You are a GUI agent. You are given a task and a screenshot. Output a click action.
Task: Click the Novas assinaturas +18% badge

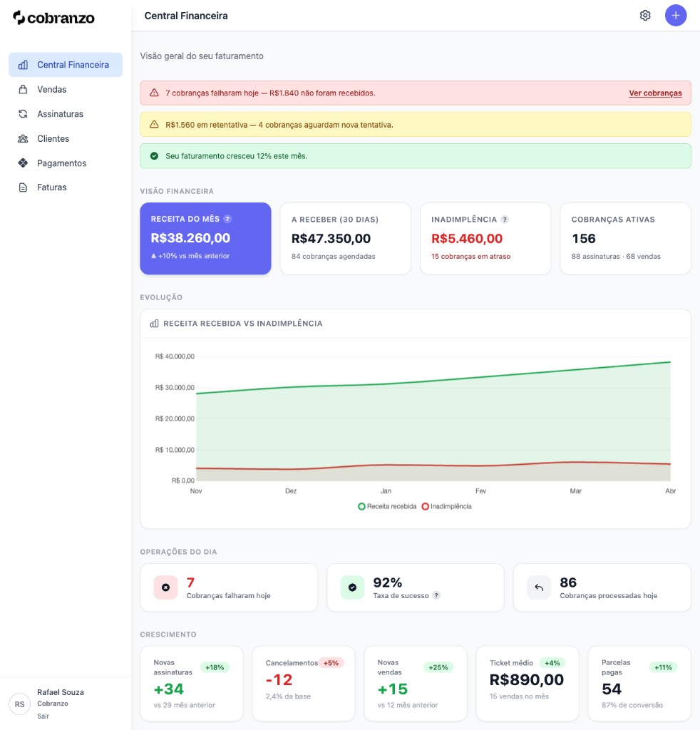(215, 667)
